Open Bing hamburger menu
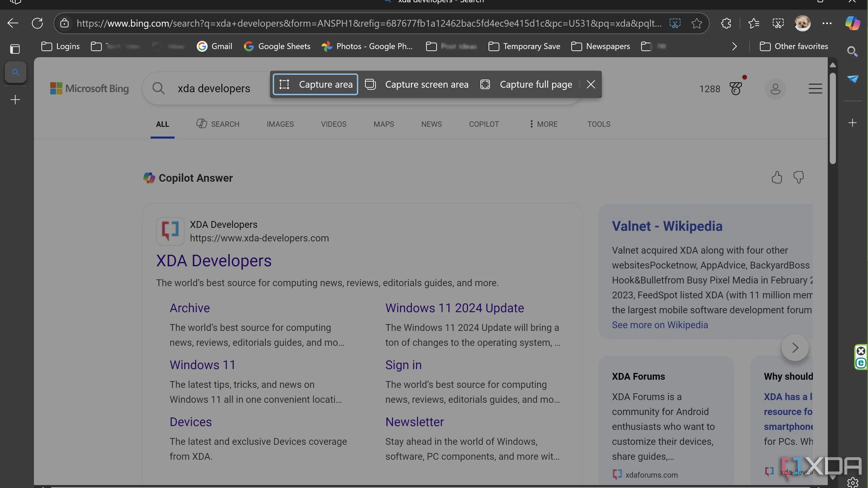This screenshot has width=868, height=488. pos(815,89)
